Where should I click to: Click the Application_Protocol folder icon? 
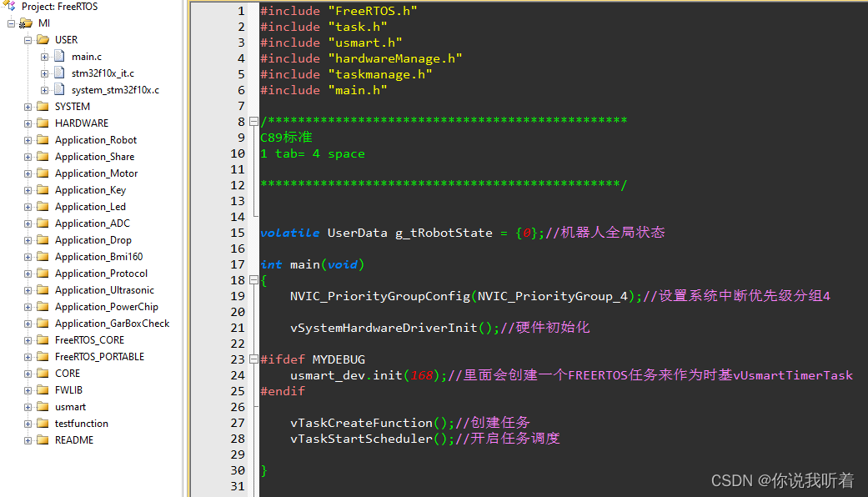pyautogui.click(x=43, y=274)
